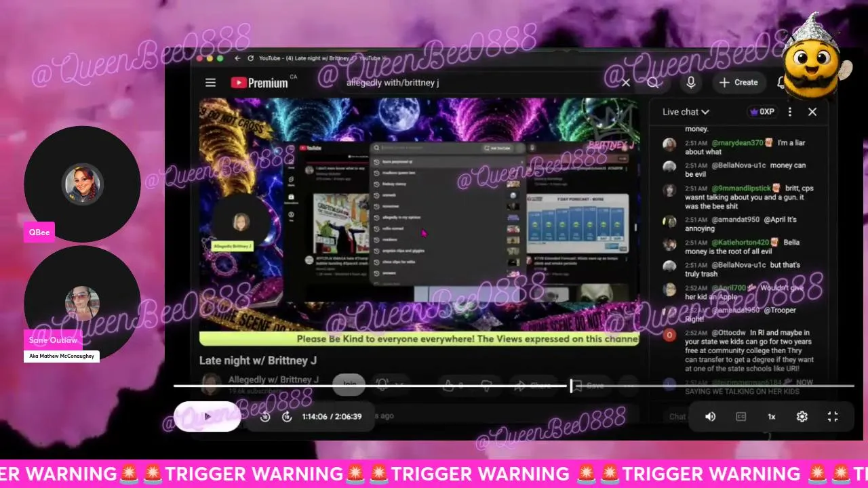Click the @April700 username in chat
Screen dimensions: 868x488
pyautogui.click(x=729, y=287)
